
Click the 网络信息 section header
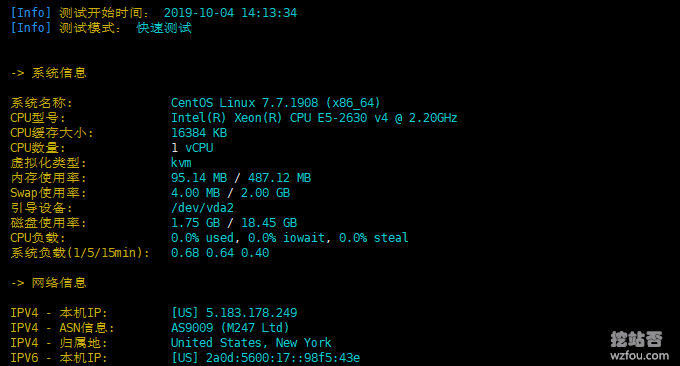pos(59,283)
